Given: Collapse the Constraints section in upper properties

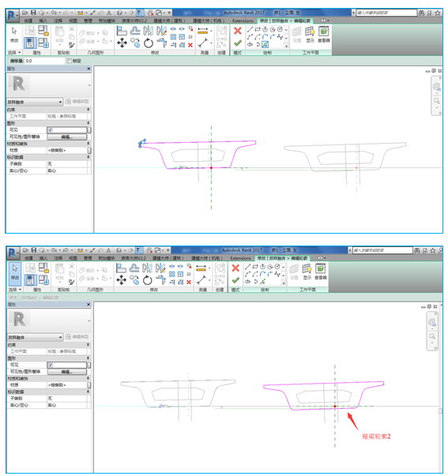Looking at the screenshot, I should point(88,110).
